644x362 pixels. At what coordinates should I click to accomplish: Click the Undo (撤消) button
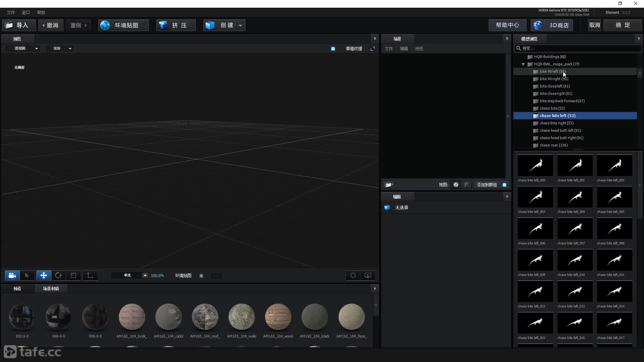click(51, 25)
